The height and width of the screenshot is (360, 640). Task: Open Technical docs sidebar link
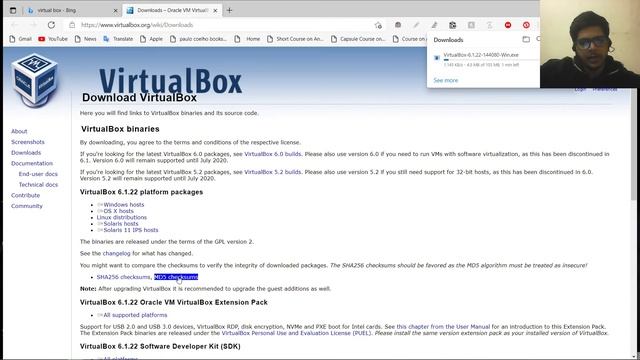[38, 184]
